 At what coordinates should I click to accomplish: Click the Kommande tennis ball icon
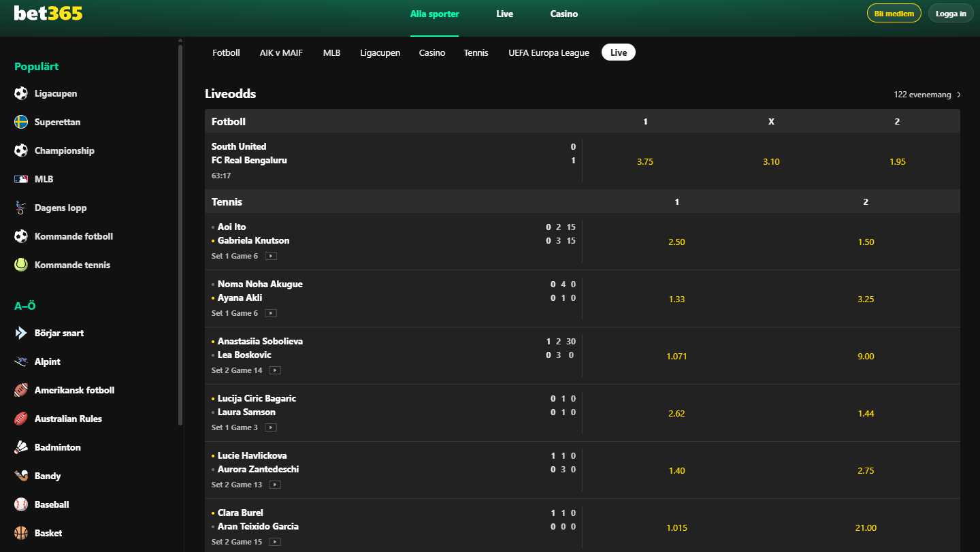(x=21, y=265)
